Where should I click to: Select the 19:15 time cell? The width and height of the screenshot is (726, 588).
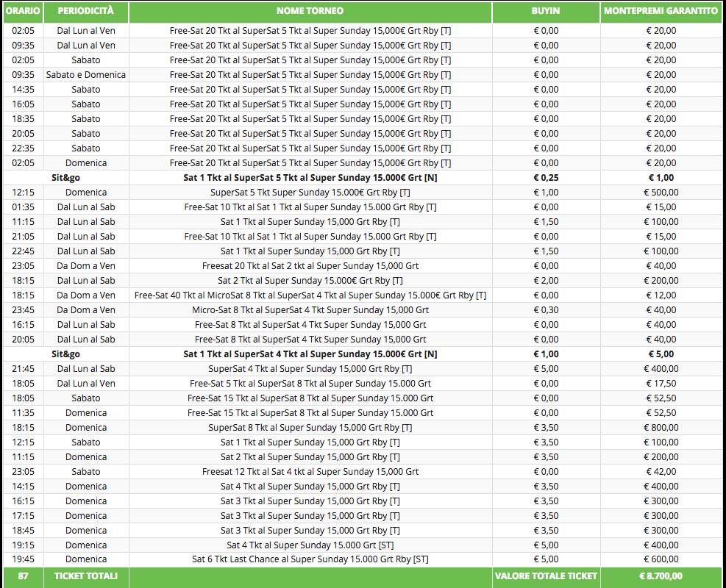(x=23, y=545)
